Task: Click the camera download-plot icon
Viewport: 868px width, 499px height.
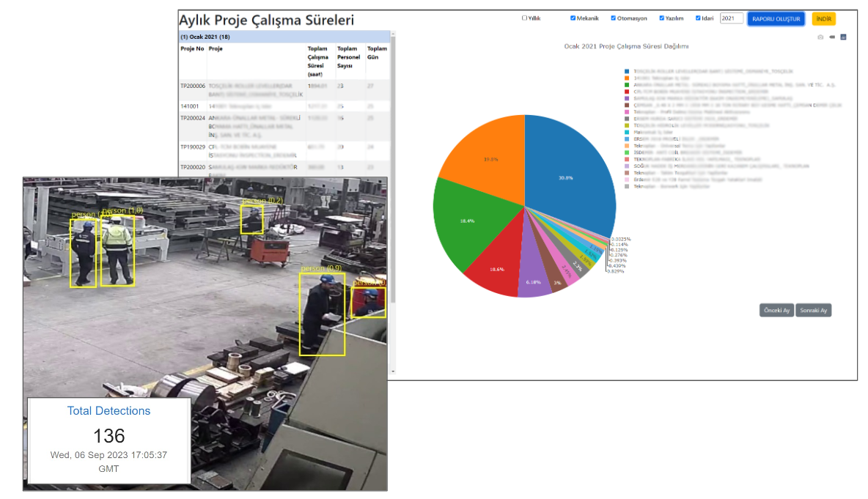Action: [820, 37]
